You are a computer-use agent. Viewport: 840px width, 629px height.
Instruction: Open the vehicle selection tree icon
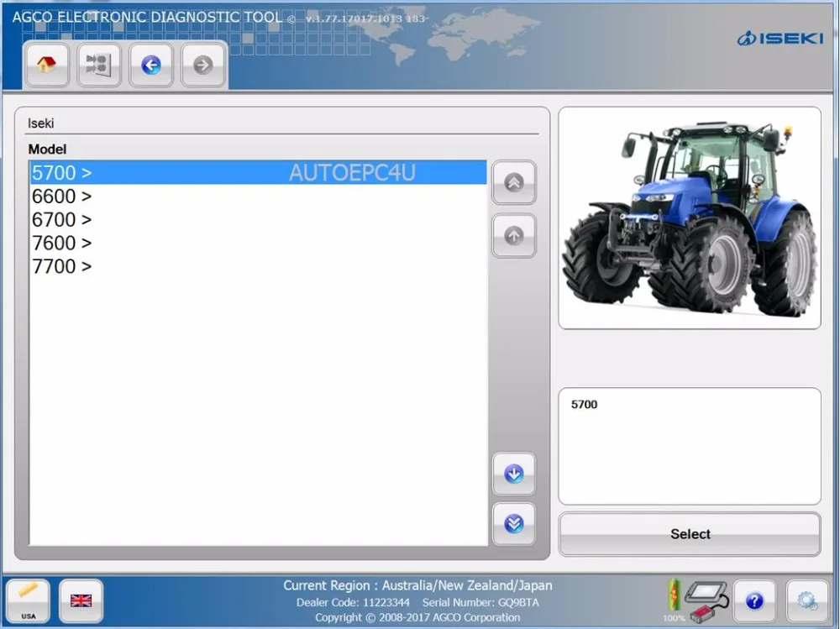tap(98, 65)
